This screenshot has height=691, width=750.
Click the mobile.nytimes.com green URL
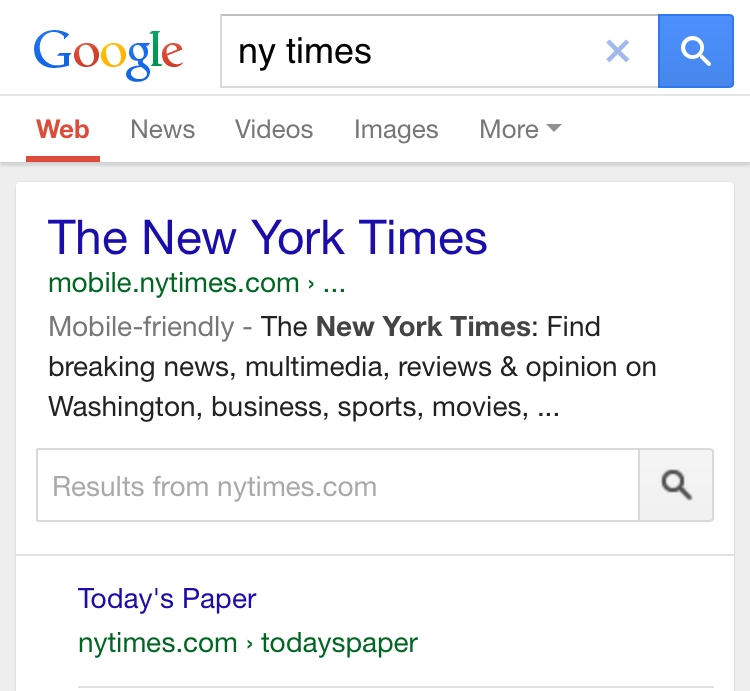pyautogui.click(x=174, y=283)
